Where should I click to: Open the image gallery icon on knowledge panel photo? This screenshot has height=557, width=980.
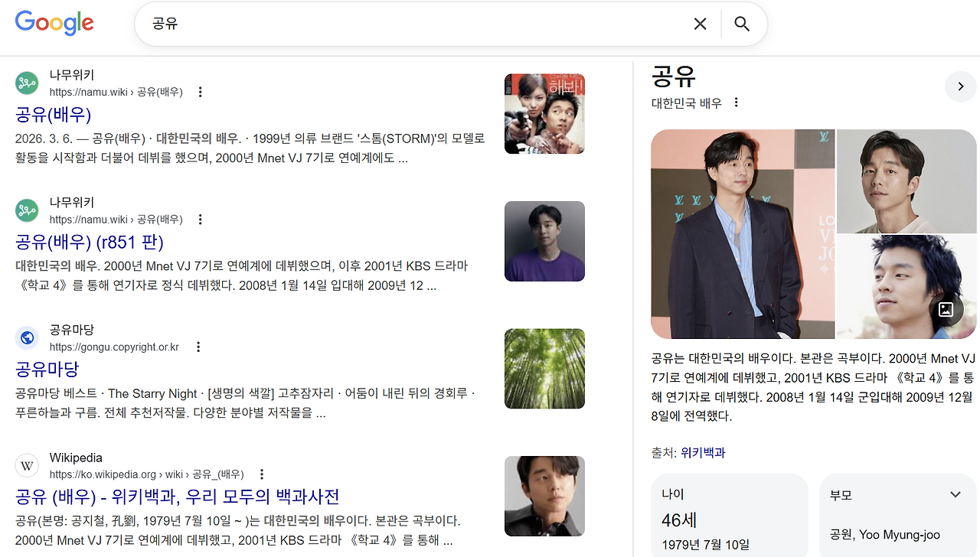[946, 309]
